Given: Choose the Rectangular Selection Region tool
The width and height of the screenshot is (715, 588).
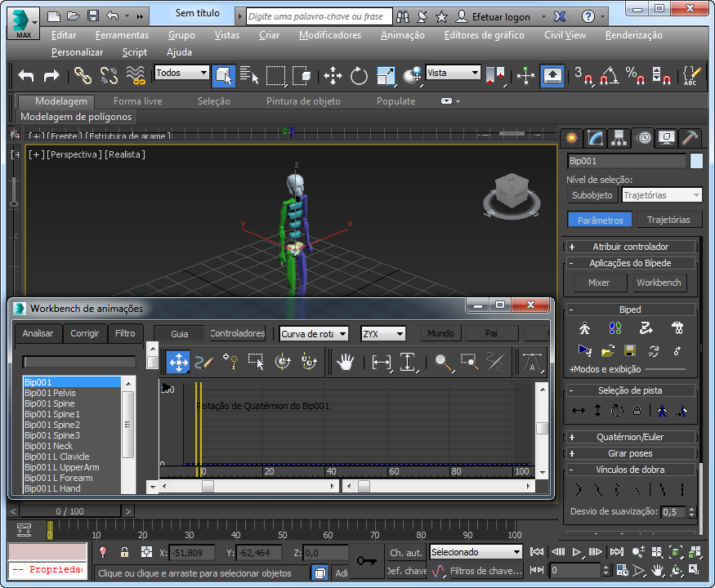Looking at the screenshot, I should point(276,76).
